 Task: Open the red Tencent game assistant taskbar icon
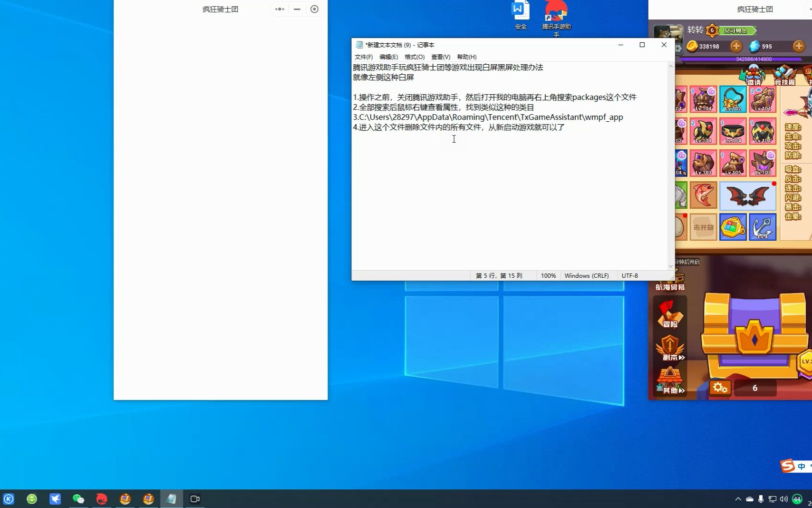click(101, 498)
